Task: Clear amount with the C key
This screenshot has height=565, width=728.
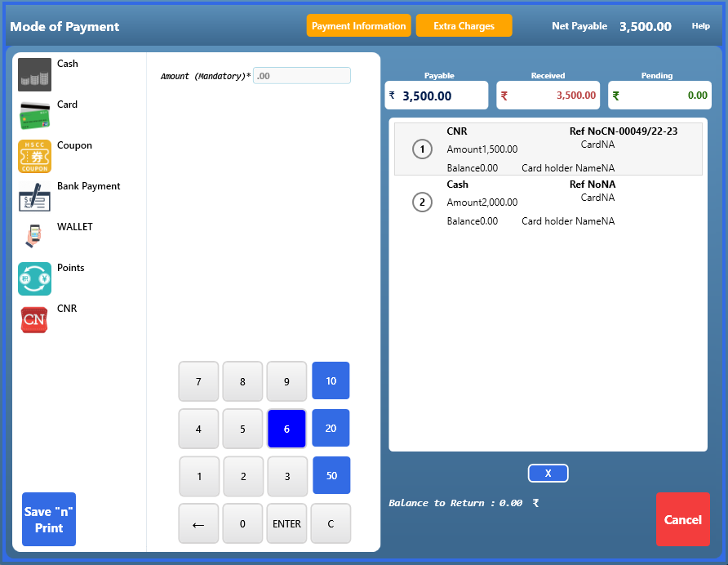Action: [331, 523]
